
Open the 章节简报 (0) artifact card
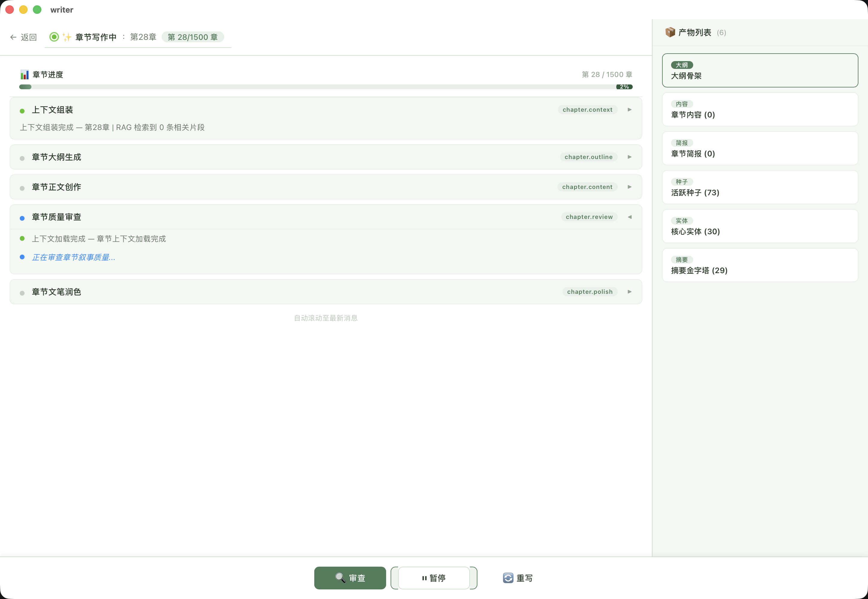pos(760,148)
